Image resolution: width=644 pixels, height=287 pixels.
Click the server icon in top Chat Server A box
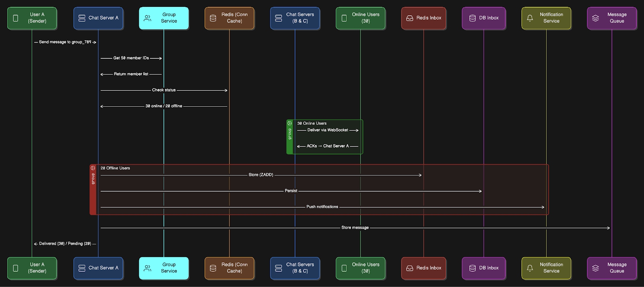[82, 18]
